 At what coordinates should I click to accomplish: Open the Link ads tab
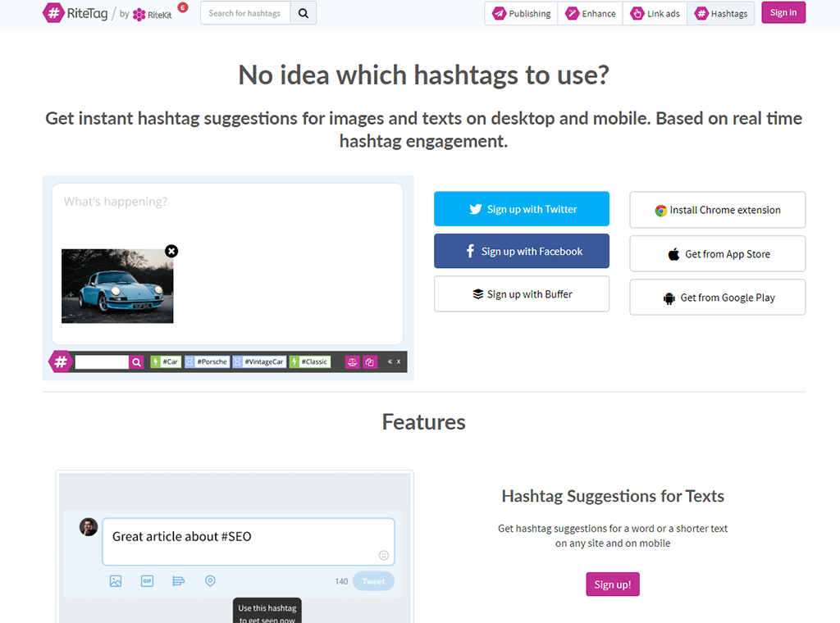[x=655, y=13]
